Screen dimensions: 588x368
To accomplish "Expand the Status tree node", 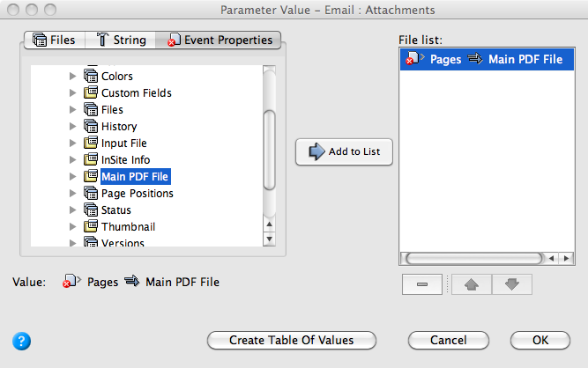I will [x=73, y=210].
